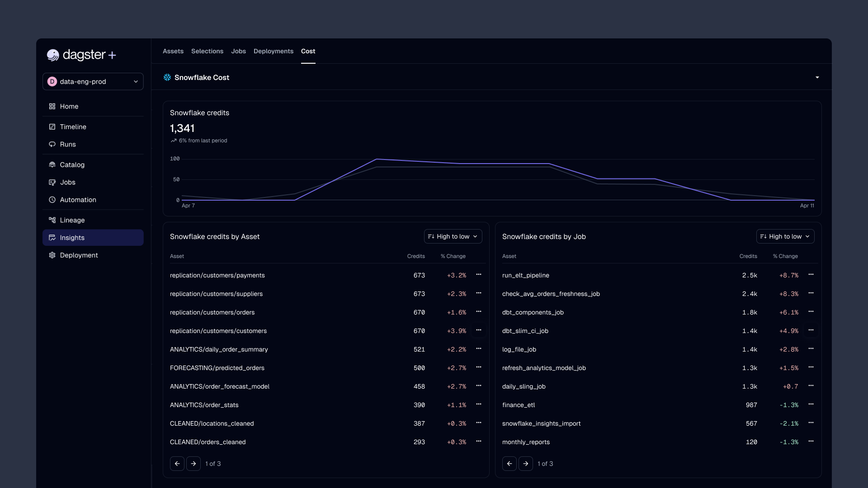The image size is (868, 488).
Task: Switch to the Selections tab
Action: click(x=207, y=51)
